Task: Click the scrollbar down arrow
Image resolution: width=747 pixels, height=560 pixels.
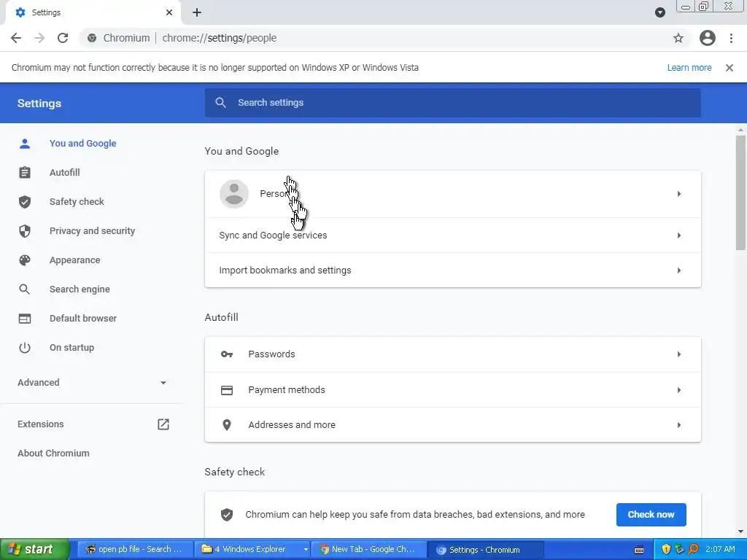Action: click(741, 532)
